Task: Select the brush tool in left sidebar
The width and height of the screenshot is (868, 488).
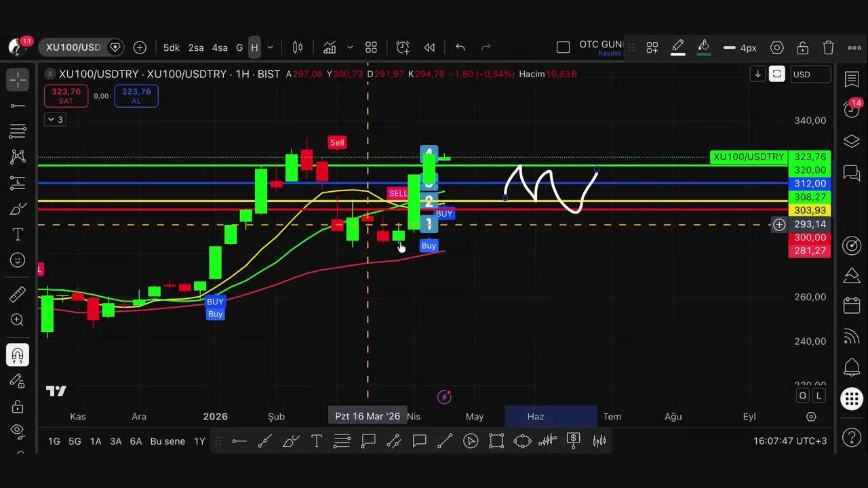Action: (x=18, y=209)
